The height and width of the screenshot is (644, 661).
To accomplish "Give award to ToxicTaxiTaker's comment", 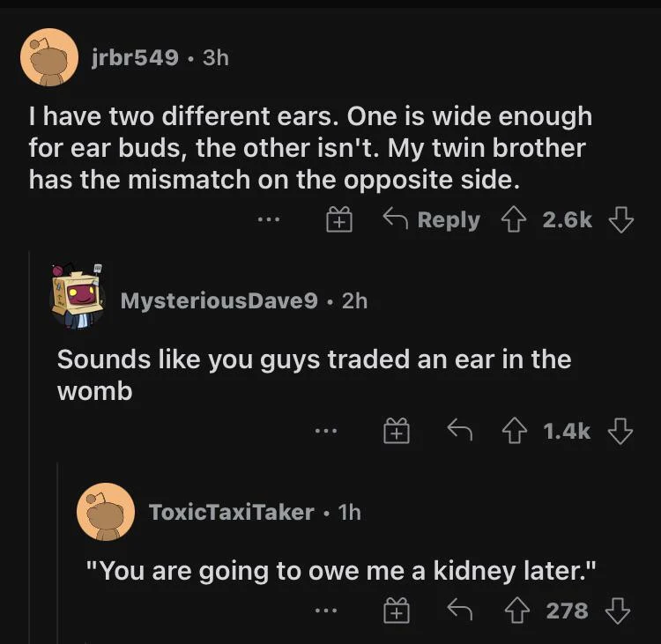I will point(397,610).
